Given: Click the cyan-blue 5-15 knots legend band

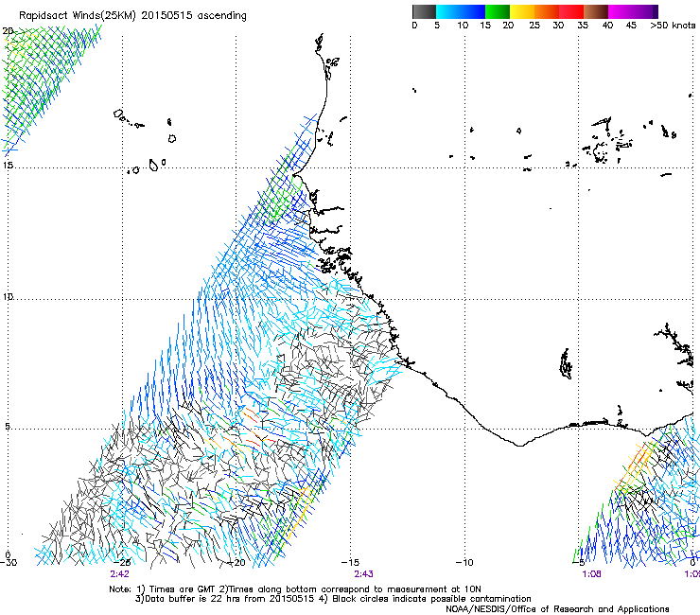Looking at the screenshot, I should click(460, 11).
